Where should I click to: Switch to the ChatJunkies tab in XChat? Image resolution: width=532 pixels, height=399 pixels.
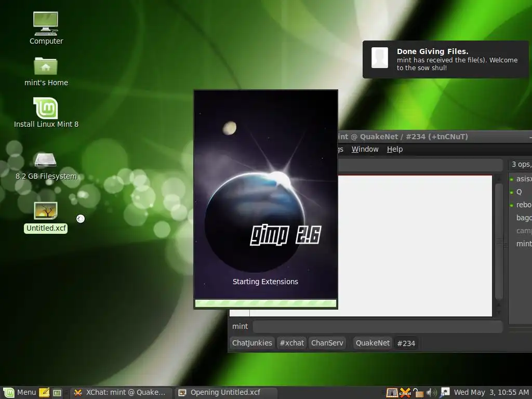(x=252, y=343)
